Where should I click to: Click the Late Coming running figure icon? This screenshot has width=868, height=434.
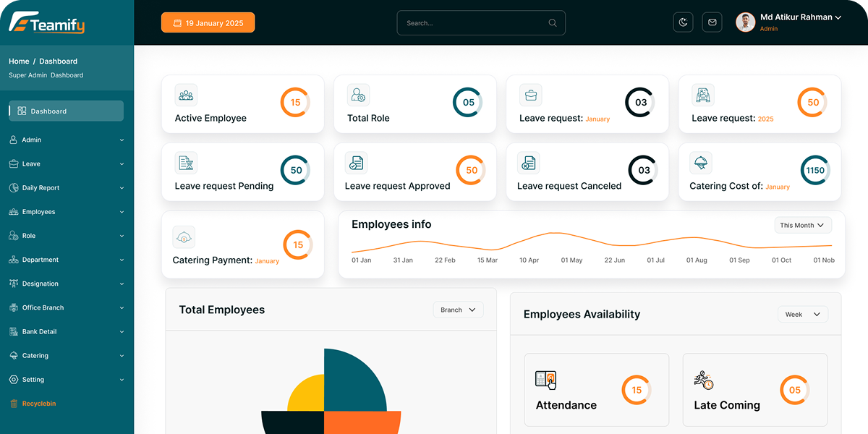704,380
